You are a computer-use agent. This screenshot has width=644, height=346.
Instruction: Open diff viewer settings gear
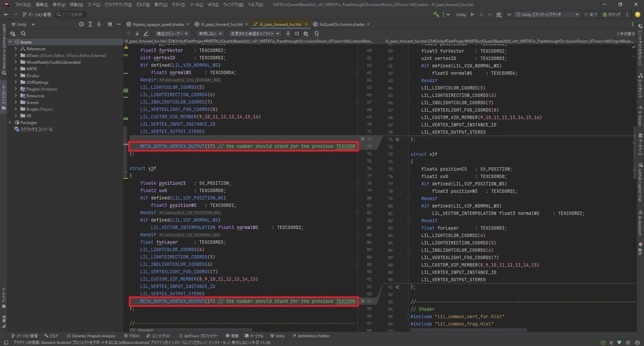pos(305,33)
